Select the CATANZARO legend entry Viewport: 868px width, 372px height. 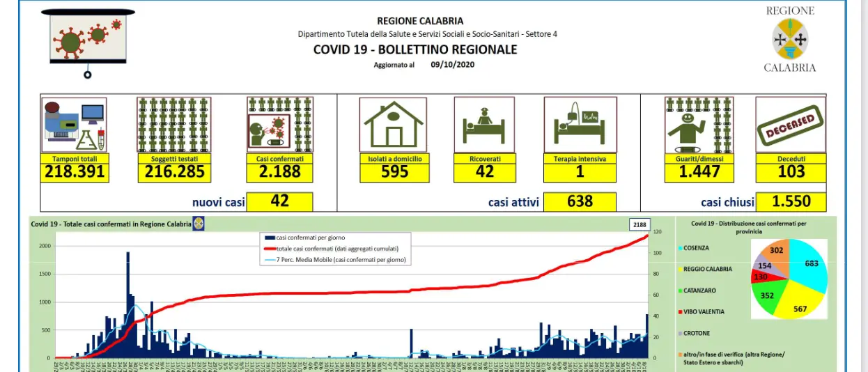698,290
